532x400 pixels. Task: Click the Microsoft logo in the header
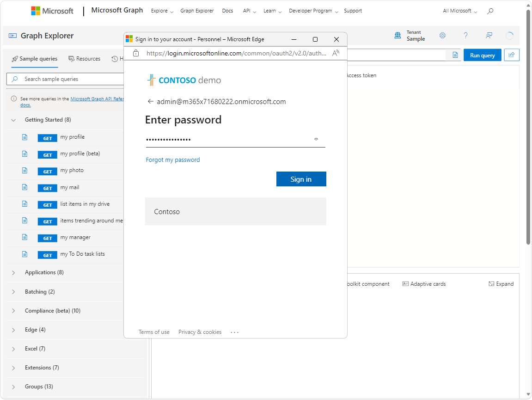[52, 11]
